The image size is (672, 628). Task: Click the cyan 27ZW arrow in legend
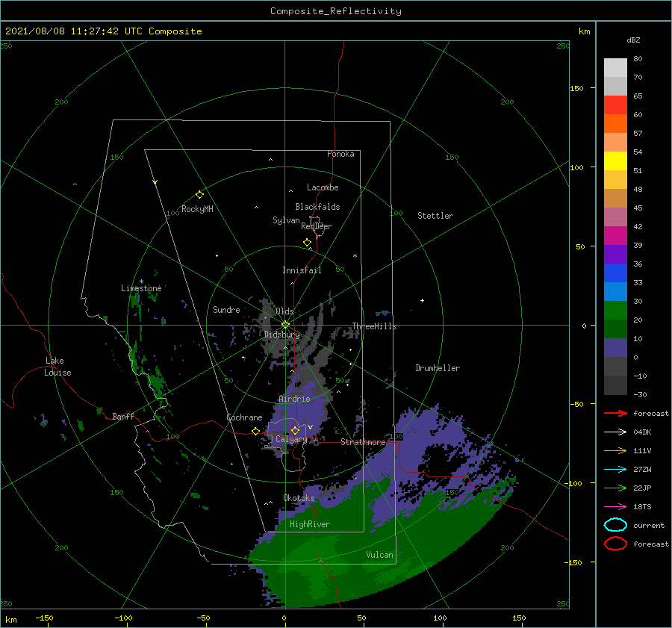point(616,470)
